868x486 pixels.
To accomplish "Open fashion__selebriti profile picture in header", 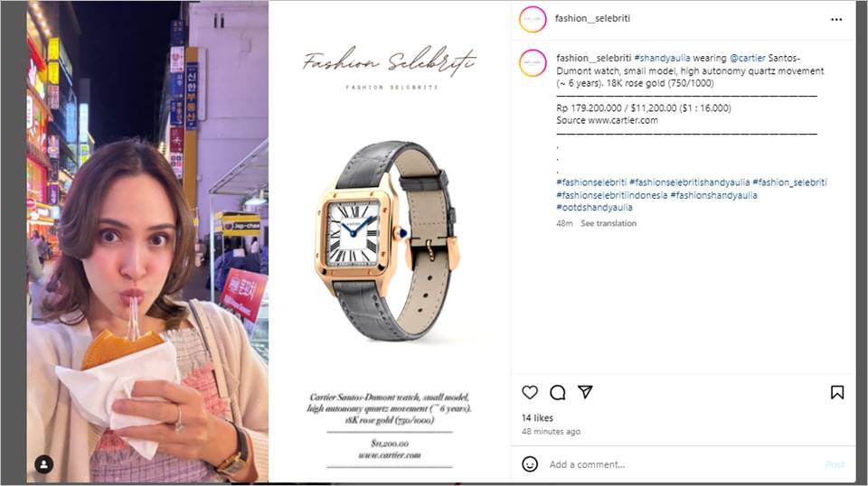I will 533,19.
